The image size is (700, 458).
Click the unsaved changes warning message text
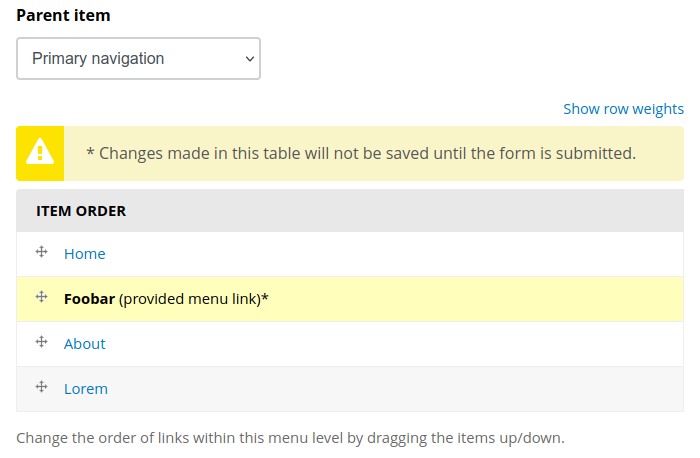[361, 154]
